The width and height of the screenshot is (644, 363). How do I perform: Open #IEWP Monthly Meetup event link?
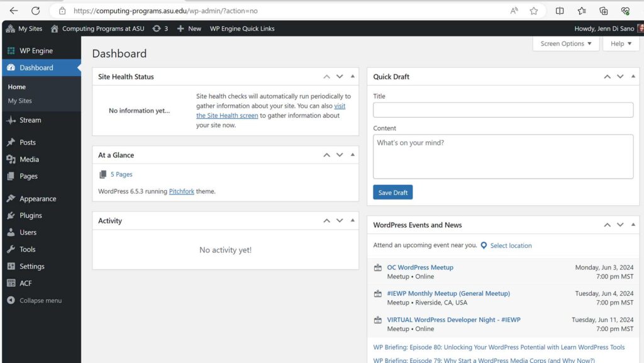click(448, 294)
